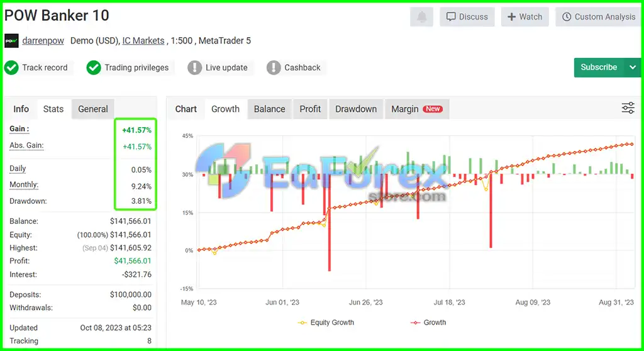
Task: Click the Interest value -$321.76
Action: pyautogui.click(x=136, y=274)
